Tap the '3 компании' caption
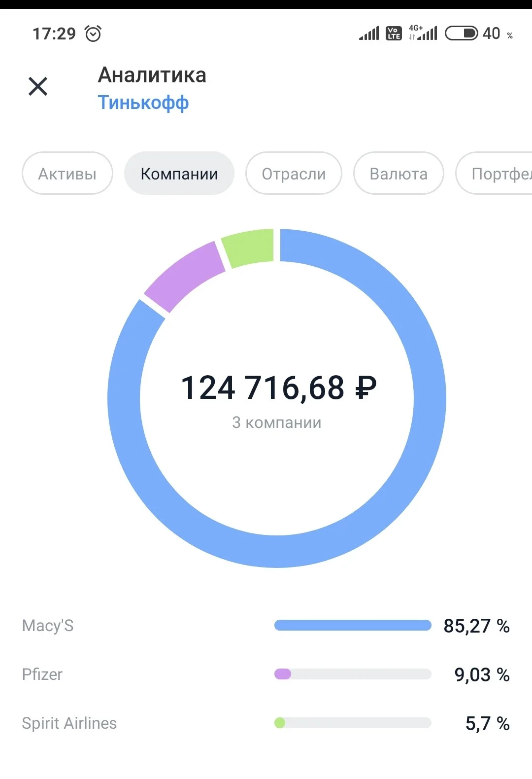The image size is (532, 779). pyautogui.click(x=277, y=423)
